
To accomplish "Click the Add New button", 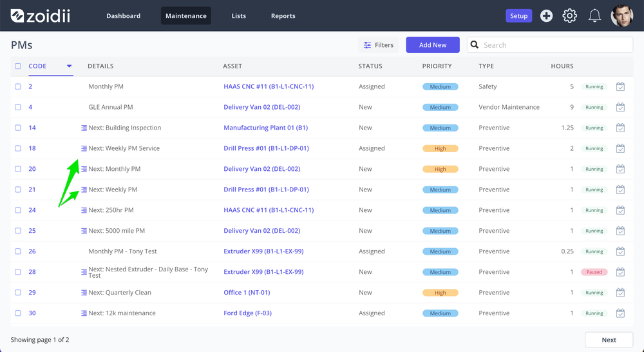I will coord(433,45).
